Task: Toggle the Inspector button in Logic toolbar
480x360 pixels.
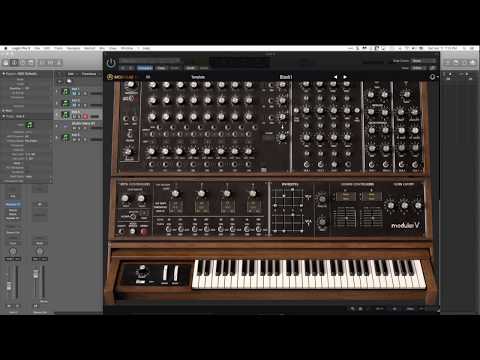Action: 14,62
